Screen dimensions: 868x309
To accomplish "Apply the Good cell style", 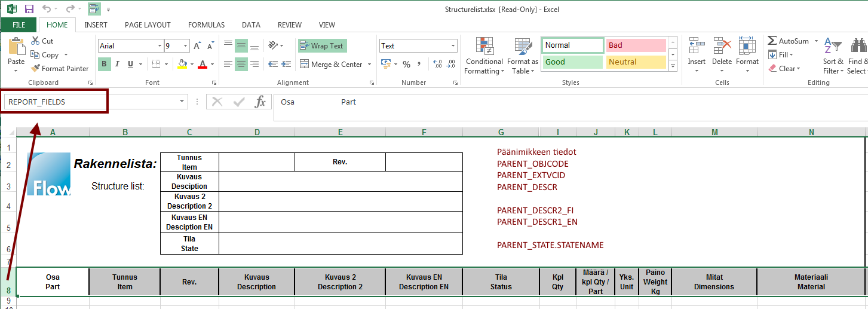I will pyautogui.click(x=572, y=62).
